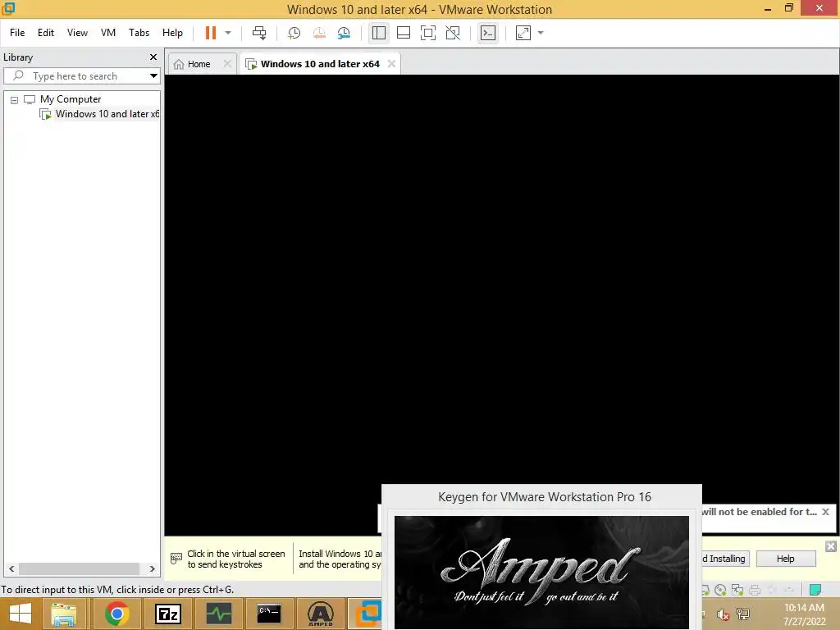Enter full screen mode
Screen dimensions: 840x630
tap(428, 33)
